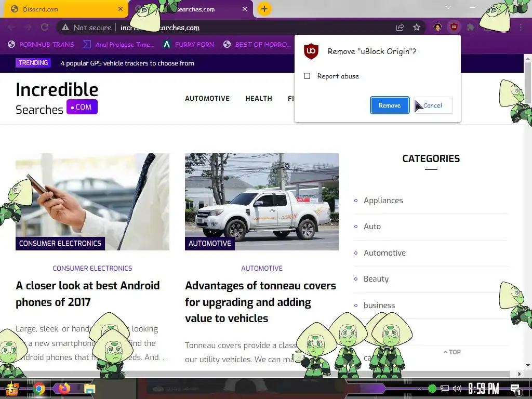Open the FURRY PORN bookmark

click(189, 45)
